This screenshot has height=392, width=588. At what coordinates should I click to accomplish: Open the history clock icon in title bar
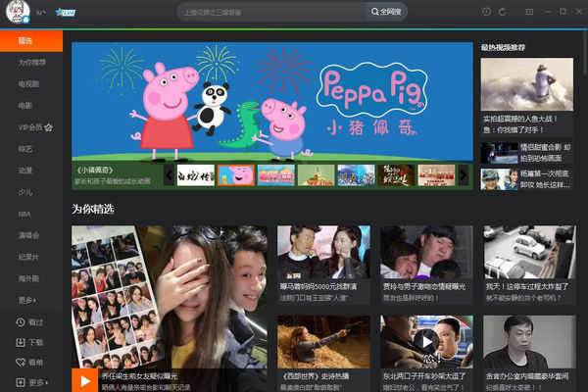click(486, 12)
